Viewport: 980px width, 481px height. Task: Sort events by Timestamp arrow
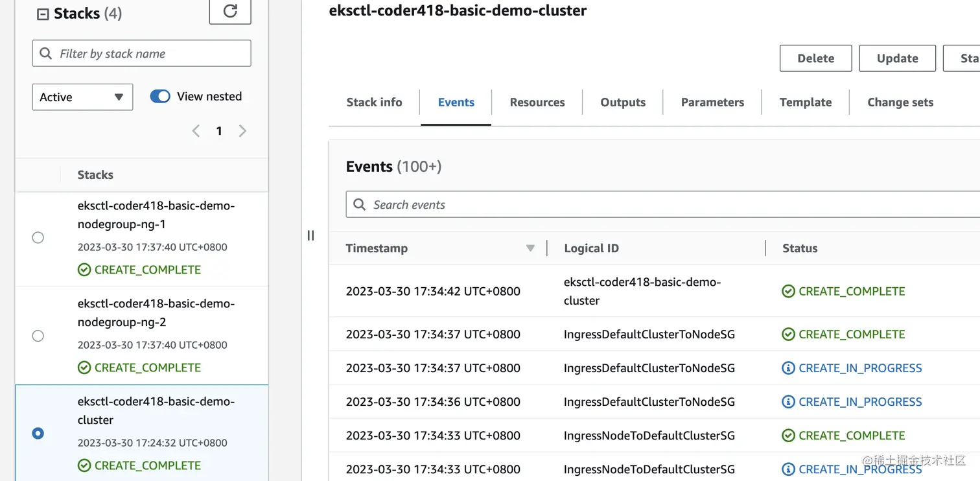tap(530, 248)
